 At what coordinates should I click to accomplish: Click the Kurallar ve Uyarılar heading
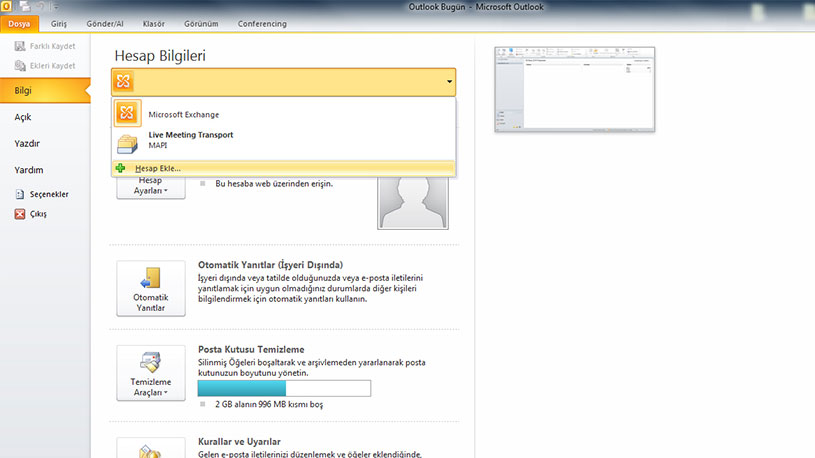(x=239, y=441)
